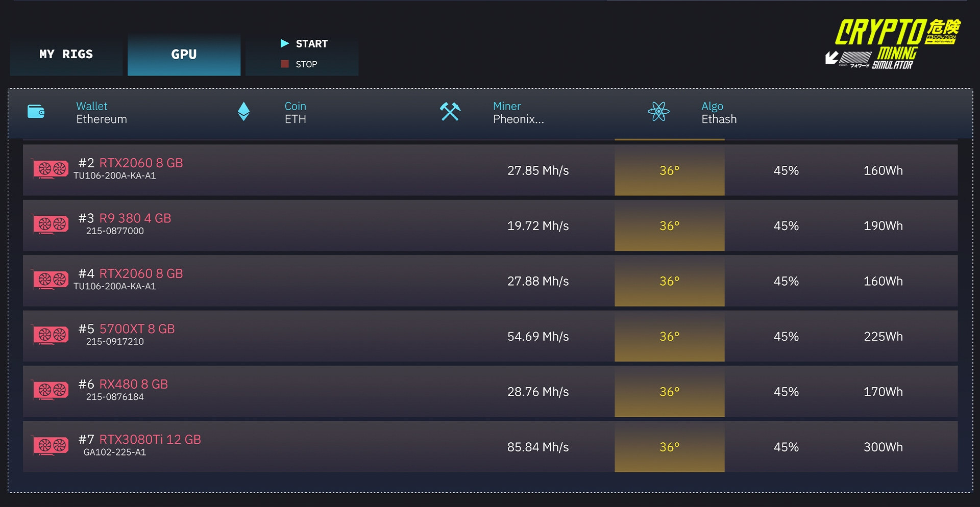Switch to the MY RIGS tab

click(66, 55)
